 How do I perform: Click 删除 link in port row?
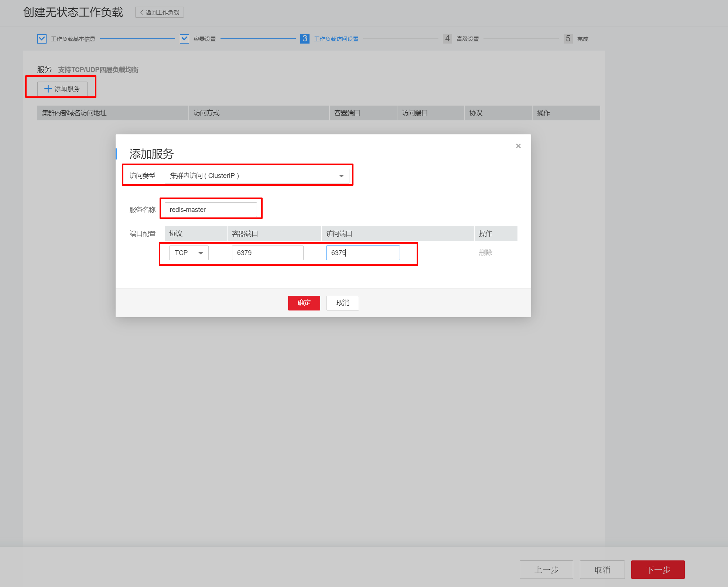coord(485,253)
